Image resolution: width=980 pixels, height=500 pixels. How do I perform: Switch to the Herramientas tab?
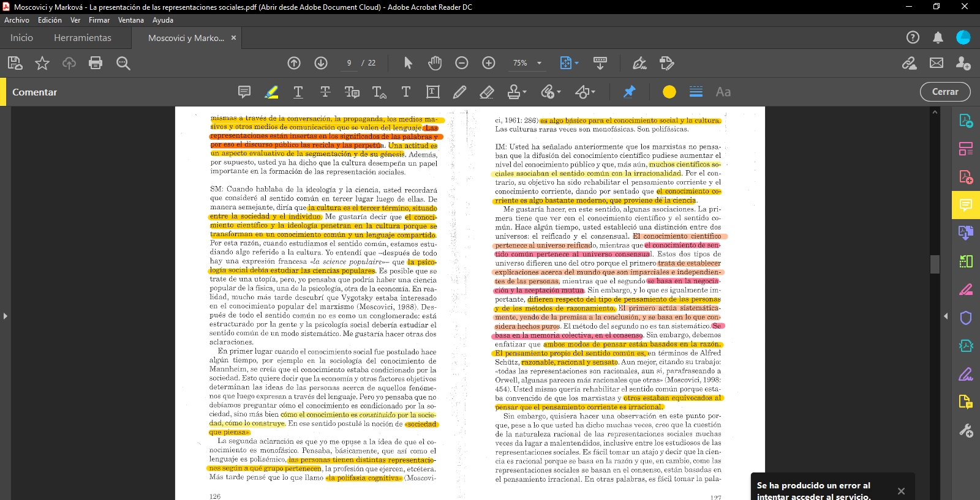tap(83, 37)
